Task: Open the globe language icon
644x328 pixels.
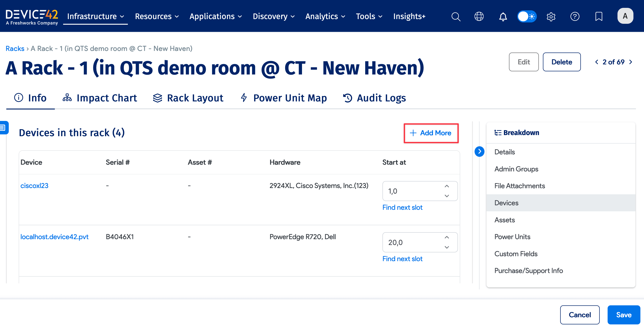Action: [479, 16]
